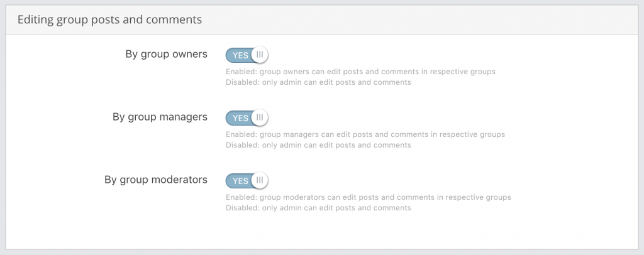Click the Disabled hint under group managers
This screenshot has width=644, height=255.
[x=318, y=145]
